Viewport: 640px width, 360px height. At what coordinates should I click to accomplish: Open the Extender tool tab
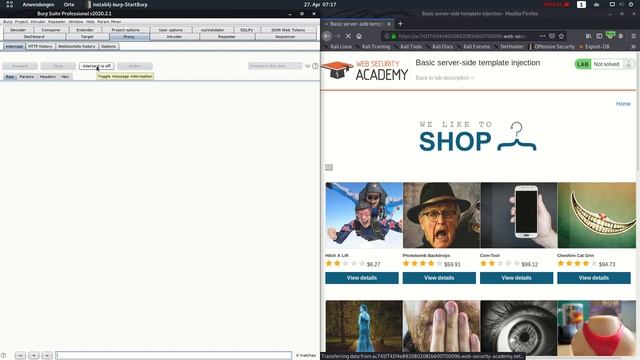85,30
